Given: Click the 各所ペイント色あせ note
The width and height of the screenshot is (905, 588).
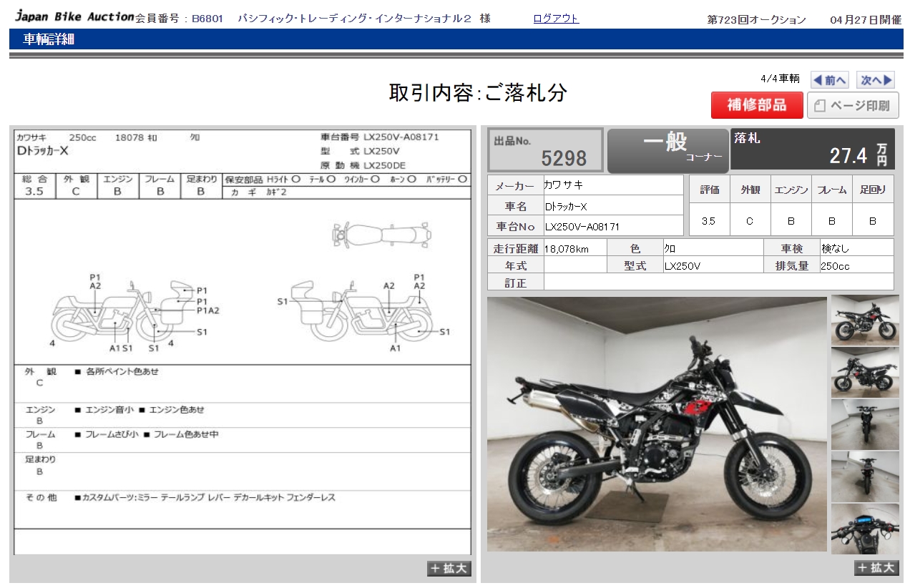Looking at the screenshot, I should (x=122, y=372).
